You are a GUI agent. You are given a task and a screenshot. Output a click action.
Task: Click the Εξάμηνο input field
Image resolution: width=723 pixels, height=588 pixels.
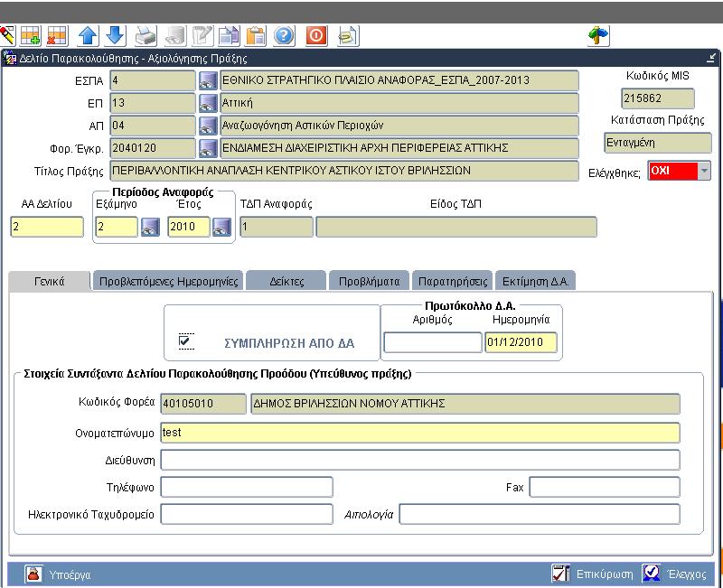117,227
